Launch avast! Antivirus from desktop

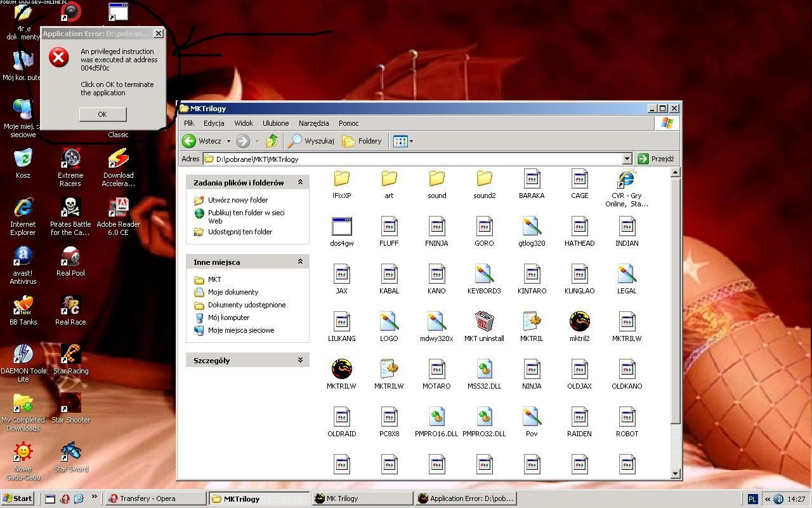23,257
